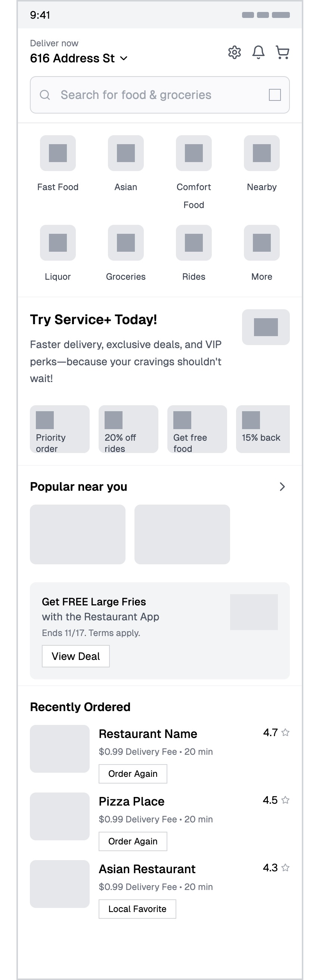This screenshot has width=319, height=980.
Task: Select the Asian category icon
Action: (126, 153)
